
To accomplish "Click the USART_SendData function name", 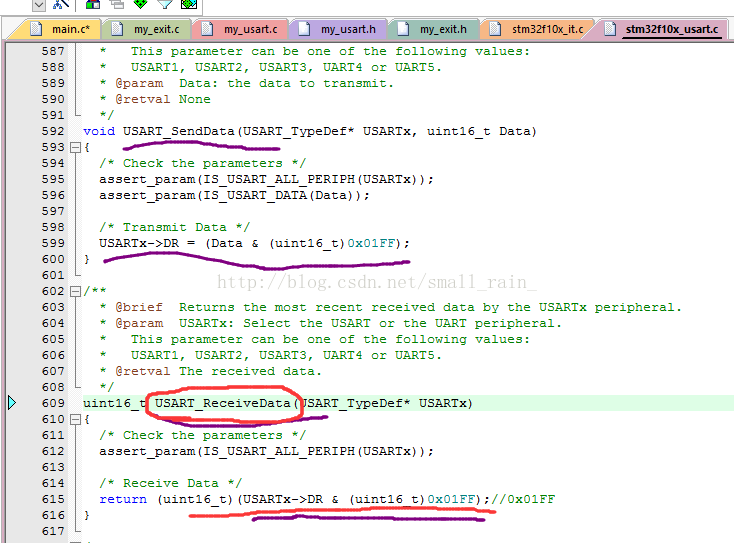I will 178,131.
